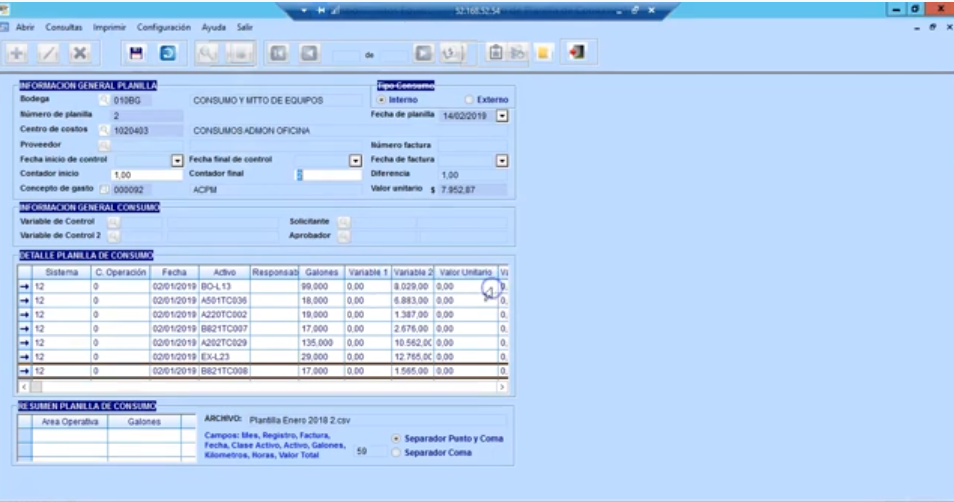Screen dimensions: 954x502
Task: Go to the next record
Action: (423, 54)
